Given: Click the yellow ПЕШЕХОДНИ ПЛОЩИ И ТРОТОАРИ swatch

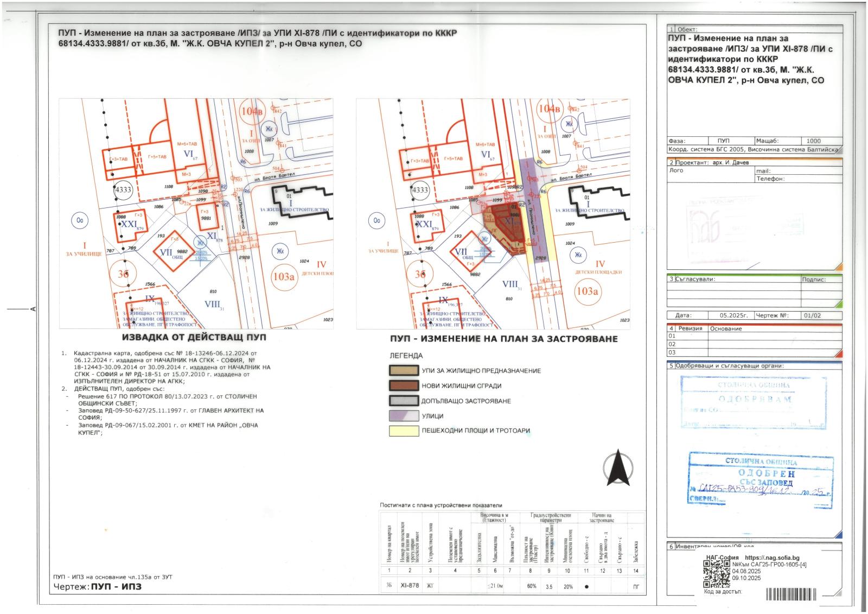Looking at the screenshot, I should tap(403, 431).
